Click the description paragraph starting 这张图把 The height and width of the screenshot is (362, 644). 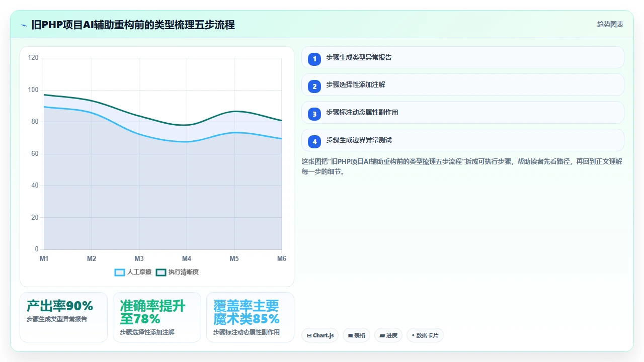click(x=462, y=166)
